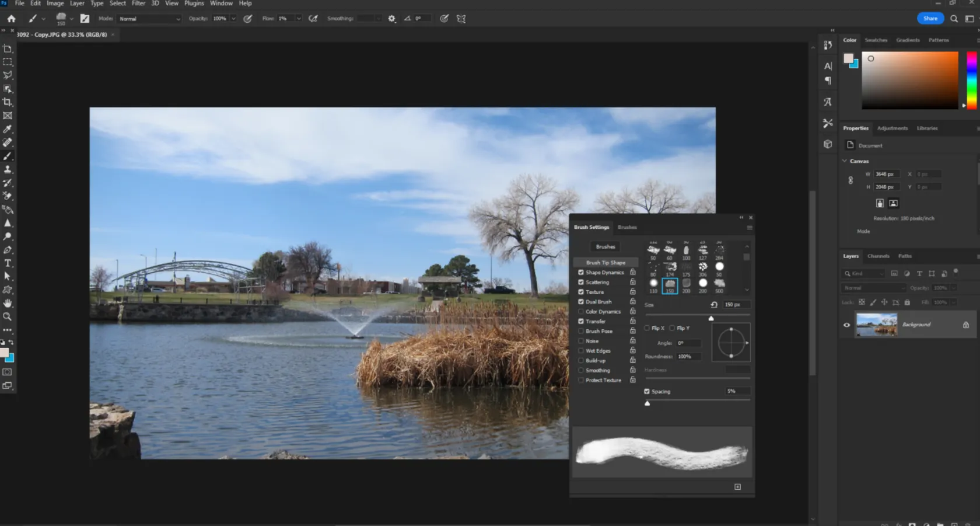Open the Filter menu
Image resolution: width=980 pixels, height=526 pixels.
point(138,4)
